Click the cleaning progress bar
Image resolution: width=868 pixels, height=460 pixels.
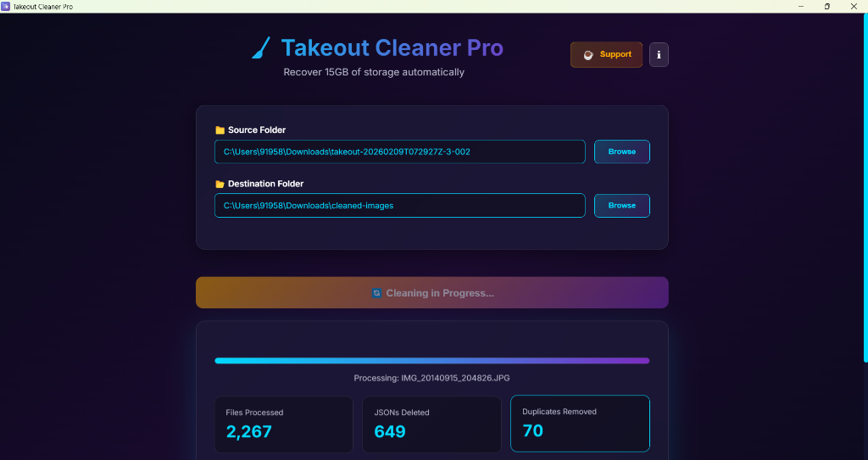click(431, 361)
